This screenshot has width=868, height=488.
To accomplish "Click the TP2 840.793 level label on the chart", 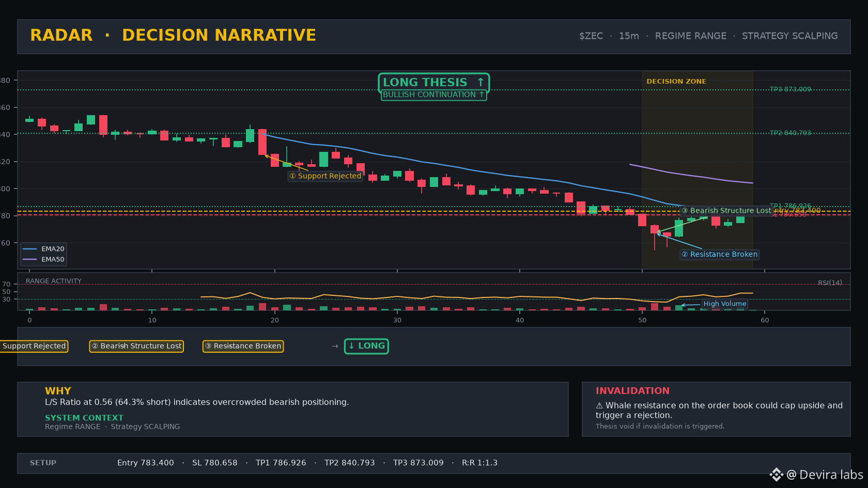I will pos(790,133).
